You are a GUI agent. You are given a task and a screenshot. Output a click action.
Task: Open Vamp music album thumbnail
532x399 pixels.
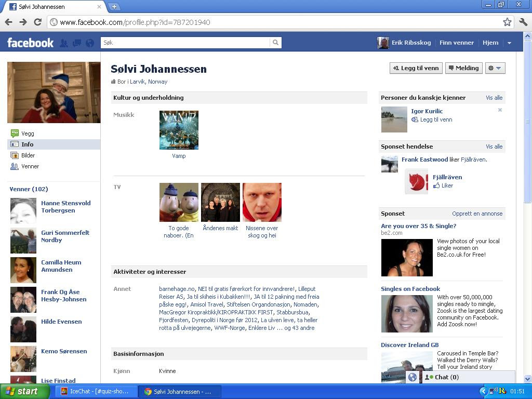point(179,130)
